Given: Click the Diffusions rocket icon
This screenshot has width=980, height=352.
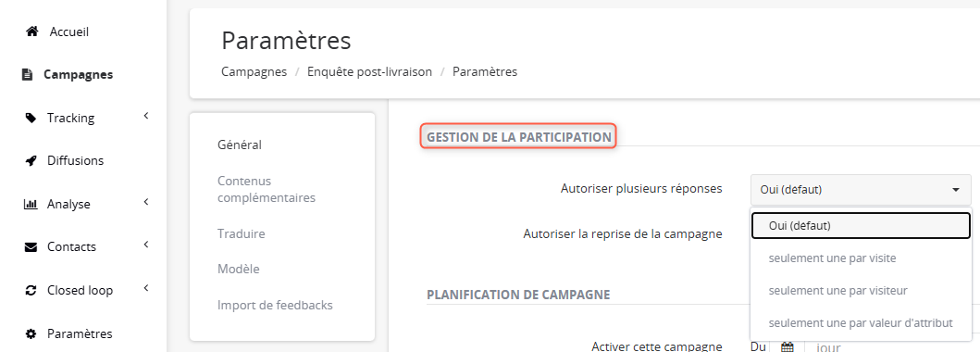Looking at the screenshot, I should coord(31,160).
